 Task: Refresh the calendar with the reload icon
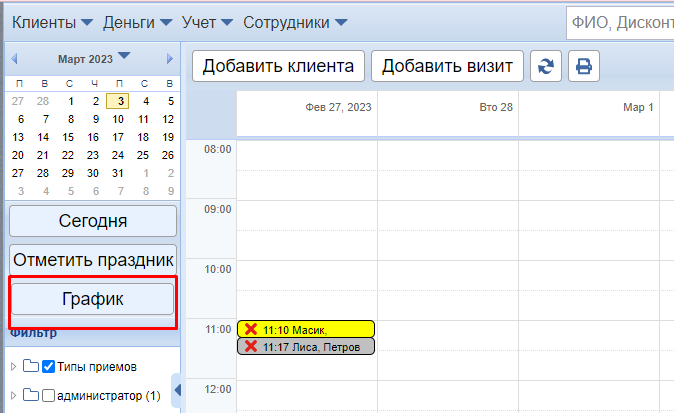[x=545, y=66]
